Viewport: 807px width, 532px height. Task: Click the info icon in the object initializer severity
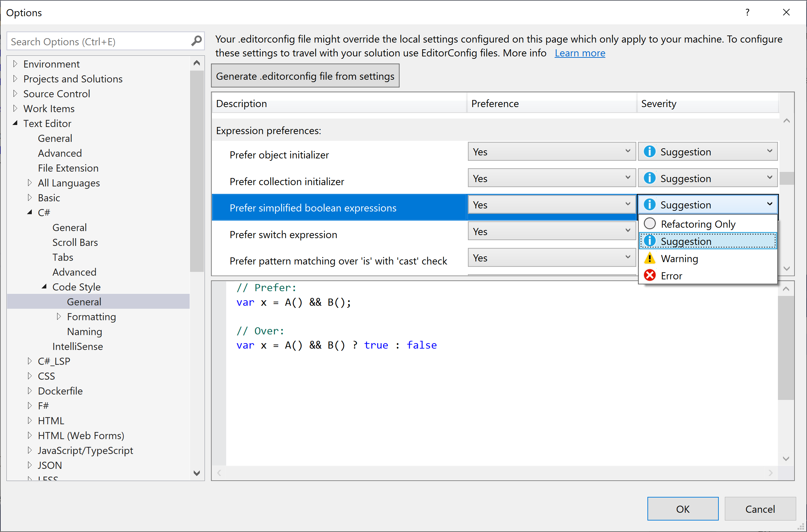tap(649, 151)
